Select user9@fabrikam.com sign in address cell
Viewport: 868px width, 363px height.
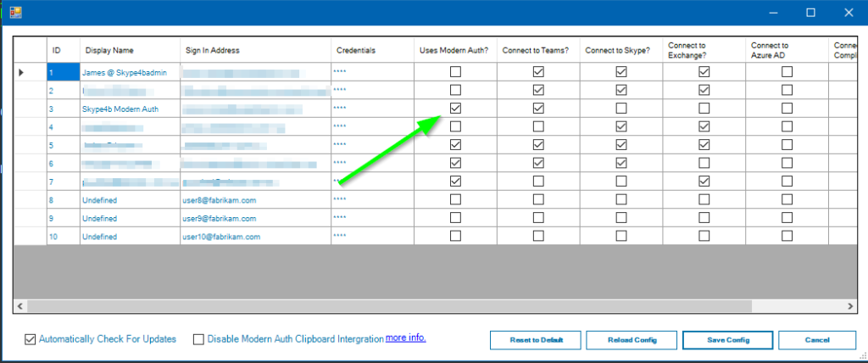(x=220, y=218)
